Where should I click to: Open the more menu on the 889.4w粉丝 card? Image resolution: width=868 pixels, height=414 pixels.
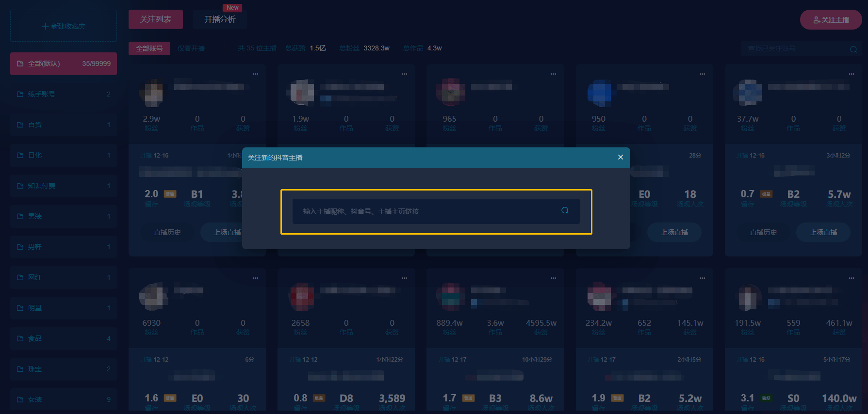tap(553, 278)
